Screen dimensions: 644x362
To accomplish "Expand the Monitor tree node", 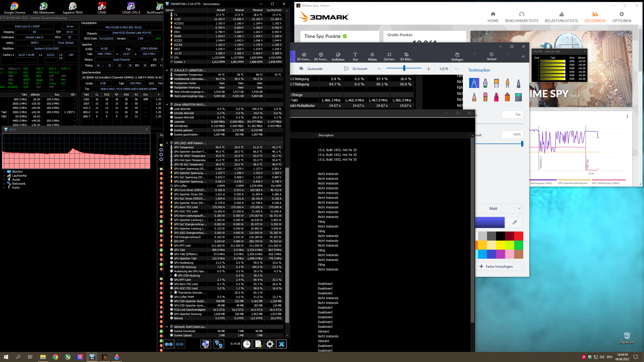I will click(4, 172).
